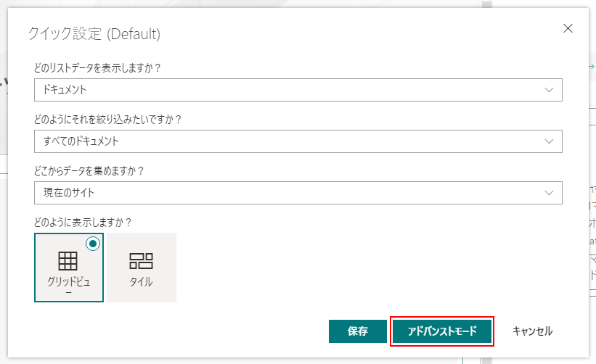Screen dimensions: 596x364
Task: Click the どのようにそれを絞り込みたいですか label
Action: [x=107, y=119]
